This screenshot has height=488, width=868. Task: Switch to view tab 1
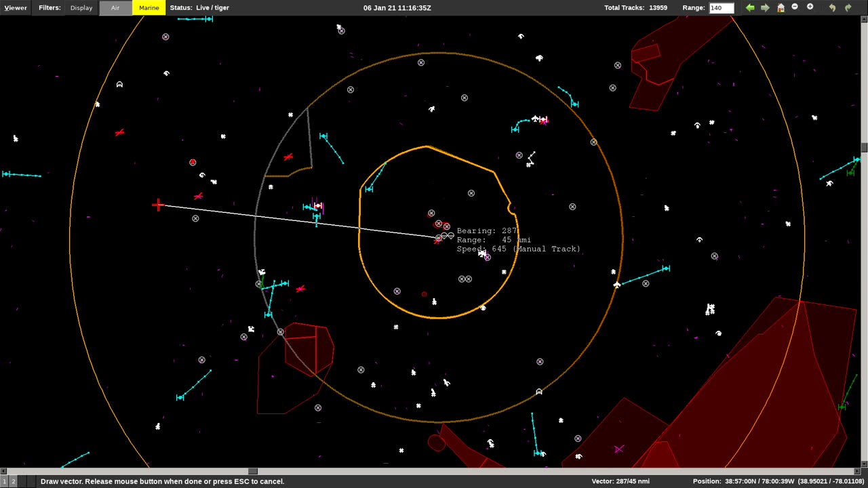coord(5,481)
